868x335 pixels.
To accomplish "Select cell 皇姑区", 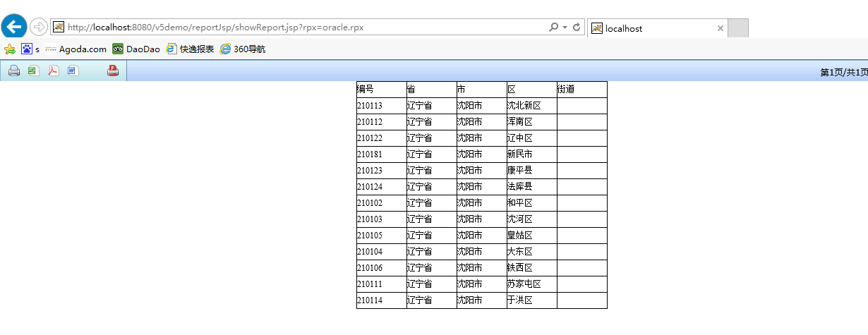I will 532,236.
